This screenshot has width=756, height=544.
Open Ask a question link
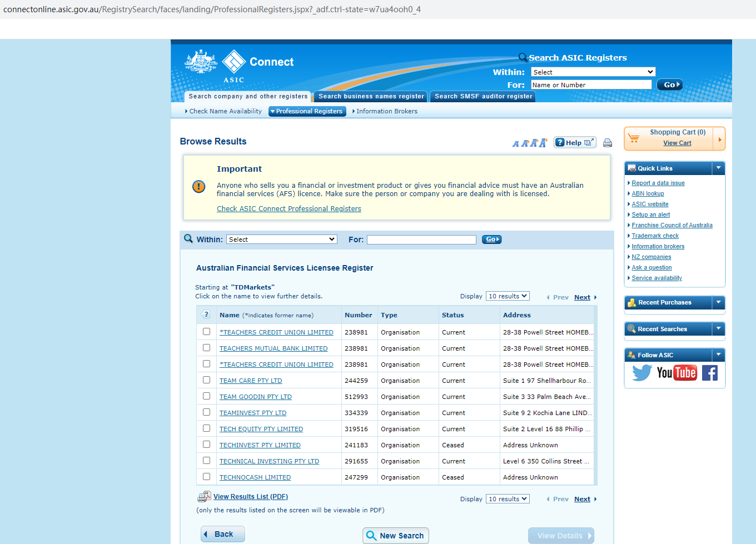point(651,267)
